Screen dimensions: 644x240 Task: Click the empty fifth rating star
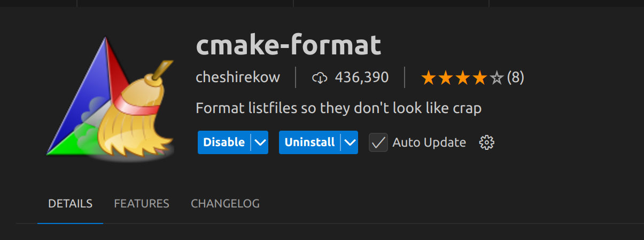[x=497, y=78]
